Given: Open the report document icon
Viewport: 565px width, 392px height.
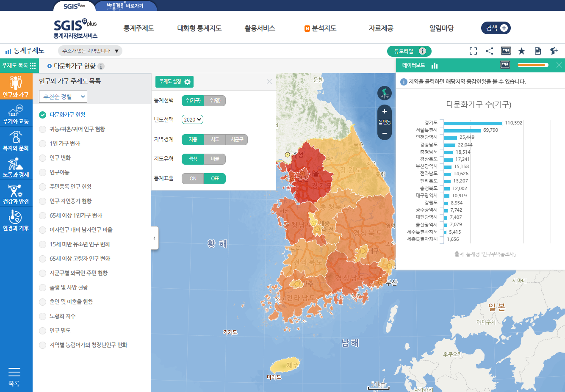Looking at the screenshot, I should (537, 51).
